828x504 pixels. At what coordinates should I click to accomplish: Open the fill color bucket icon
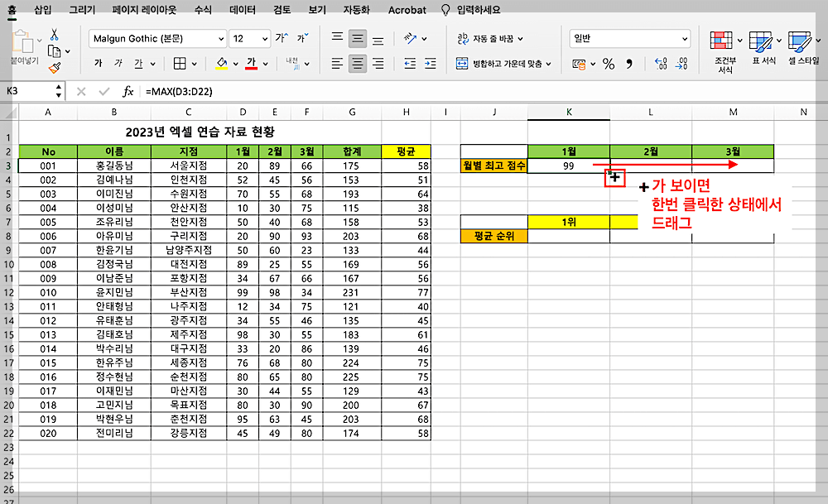tap(220, 61)
